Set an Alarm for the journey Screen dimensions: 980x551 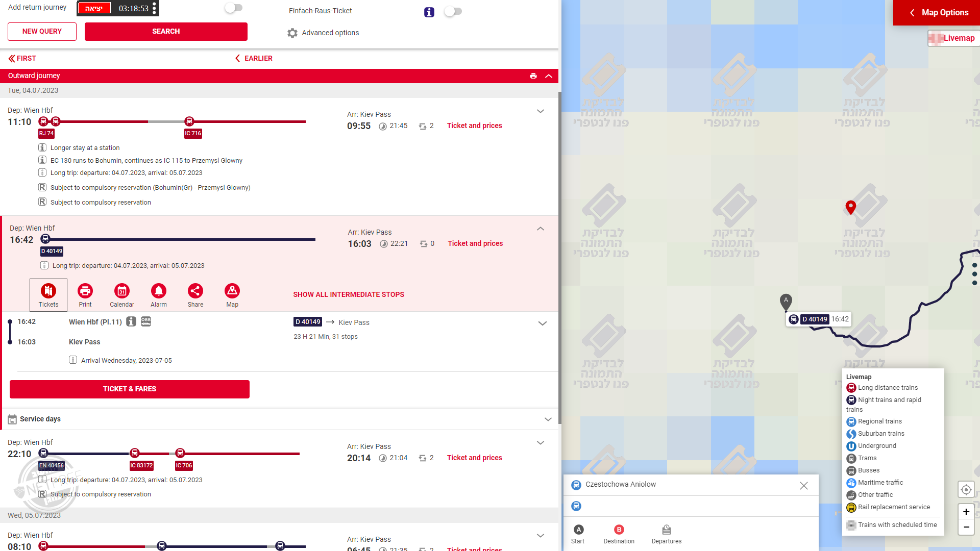[159, 295]
